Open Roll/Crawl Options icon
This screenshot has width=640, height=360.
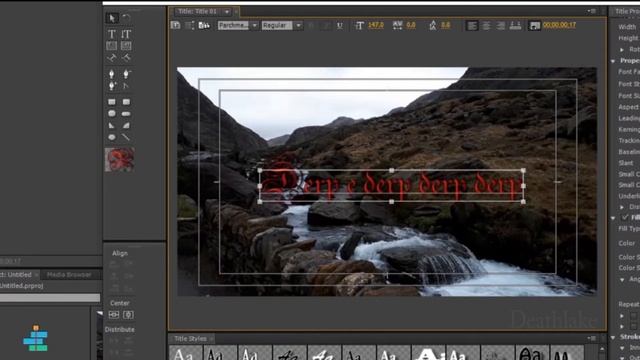click(x=190, y=25)
